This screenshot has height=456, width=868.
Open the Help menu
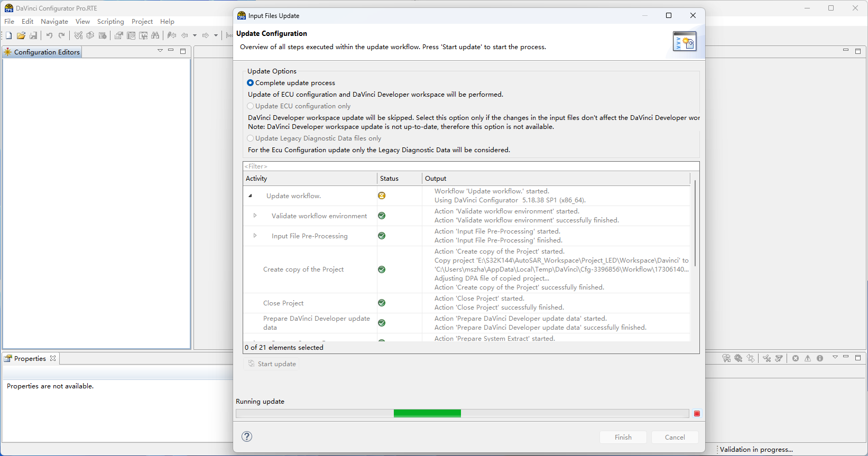coord(167,22)
